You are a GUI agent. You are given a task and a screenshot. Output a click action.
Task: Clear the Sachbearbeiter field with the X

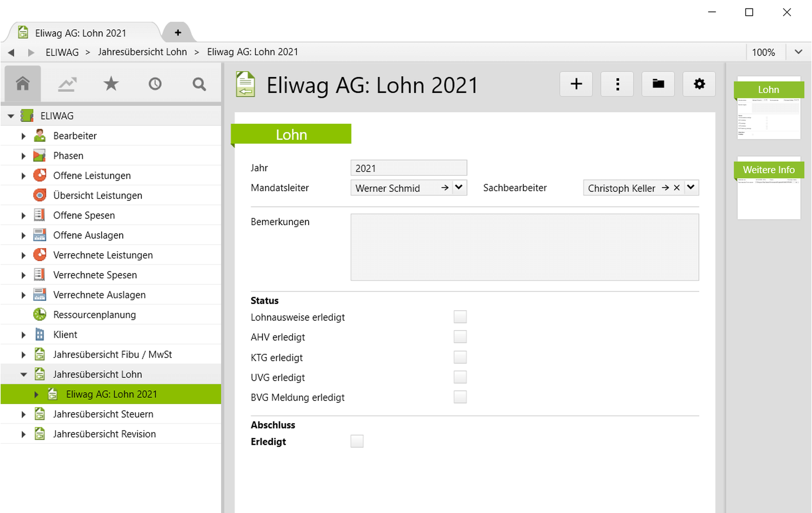click(x=677, y=188)
